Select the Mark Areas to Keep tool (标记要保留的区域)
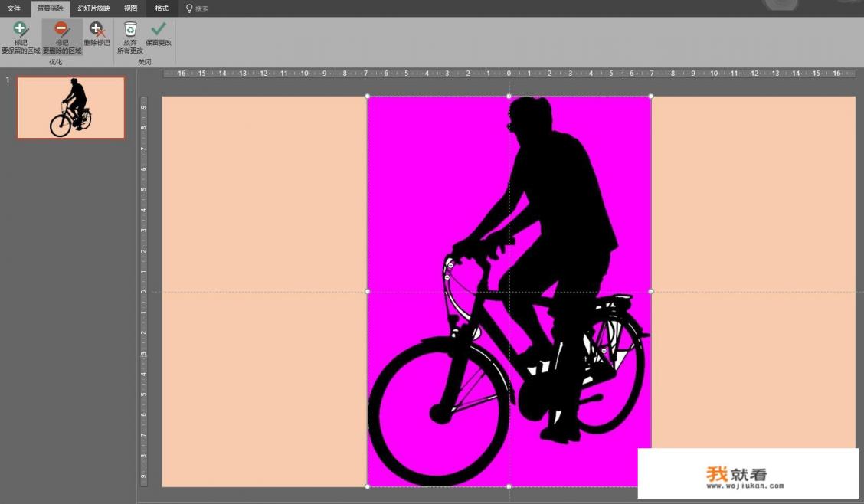This screenshot has width=864, height=504. pyautogui.click(x=21, y=38)
